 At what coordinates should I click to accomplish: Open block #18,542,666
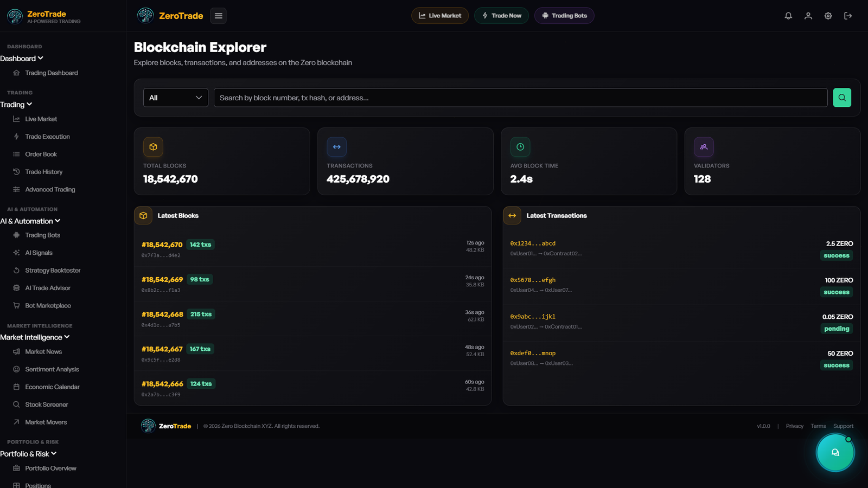coord(162,383)
